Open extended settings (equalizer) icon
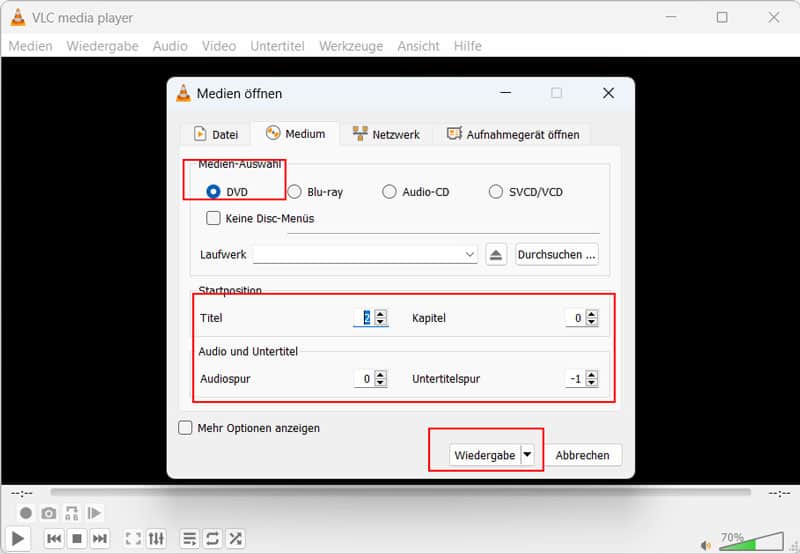Image resolution: width=800 pixels, height=554 pixels. (156, 538)
